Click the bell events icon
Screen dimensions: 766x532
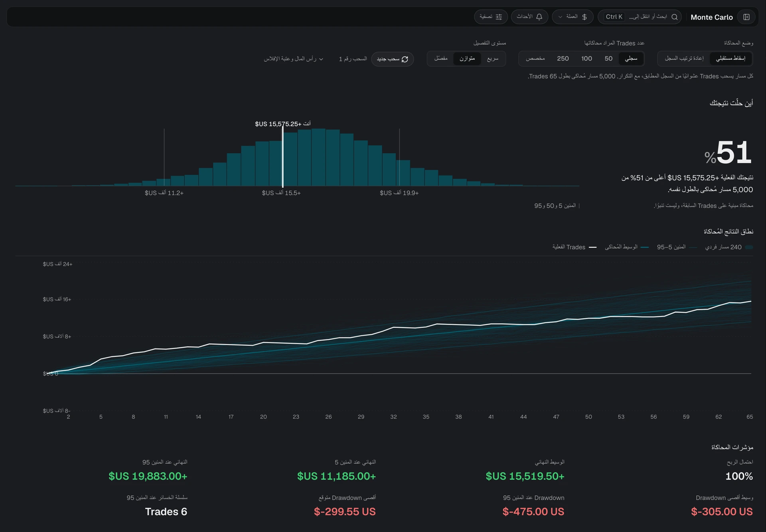[x=539, y=17]
